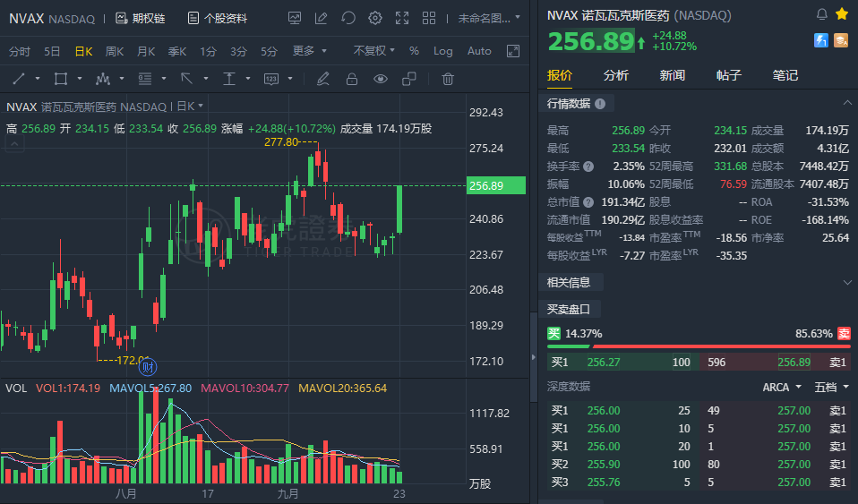Click the orange badge icon under the star
This screenshot has height=504, width=858.
[841, 40]
